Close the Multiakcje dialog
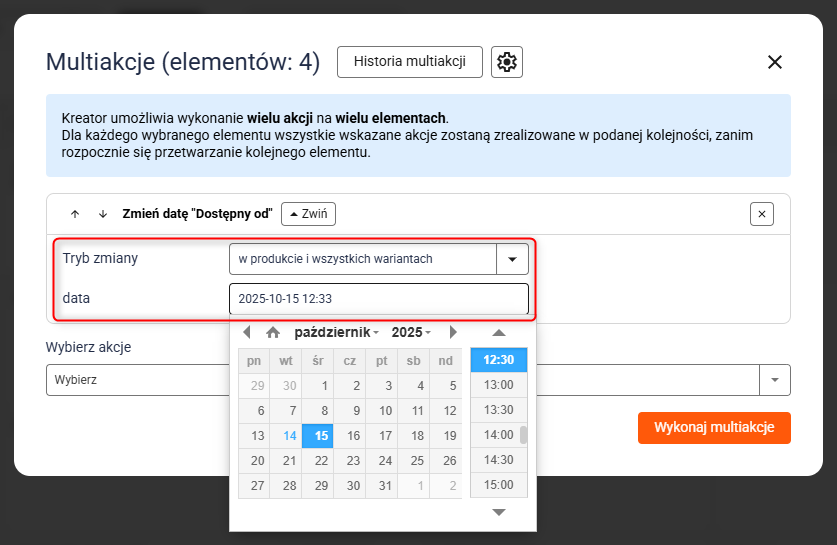 tap(774, 62)
